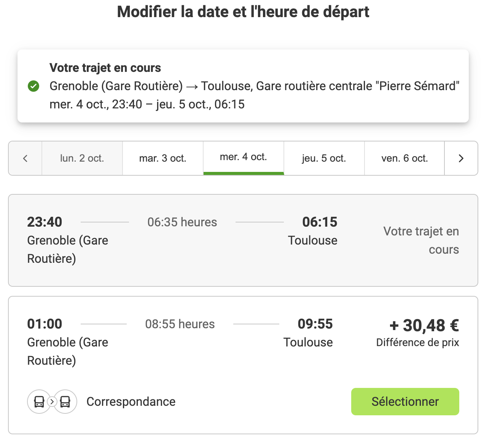Screen dimensions: 484x448
Task: Click the 23:40 departure time
Action: pos(45,222)
